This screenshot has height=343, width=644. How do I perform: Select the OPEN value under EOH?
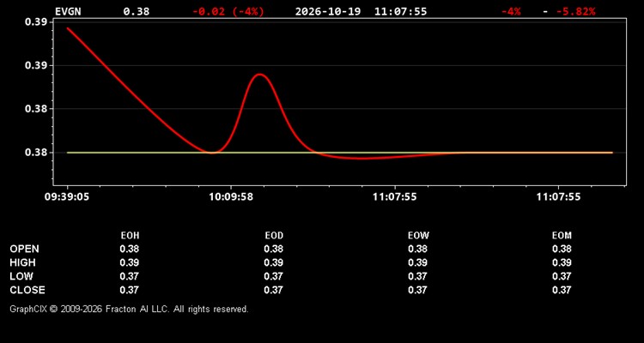[x=130, y=249]
